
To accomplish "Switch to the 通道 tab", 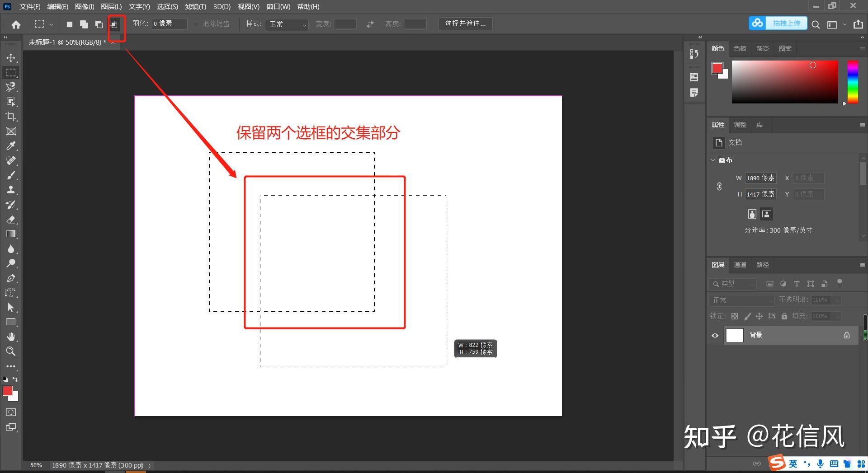I will 740,265.
